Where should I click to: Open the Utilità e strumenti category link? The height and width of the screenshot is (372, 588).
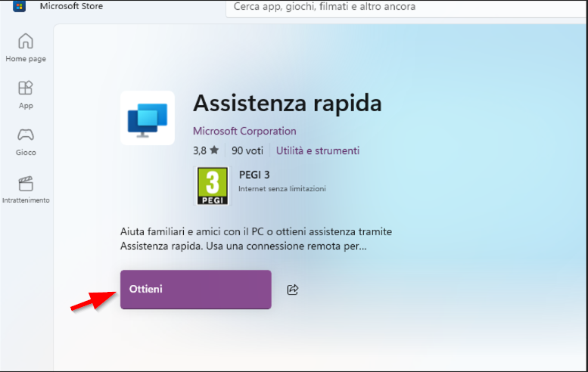(x=318, y=150)
